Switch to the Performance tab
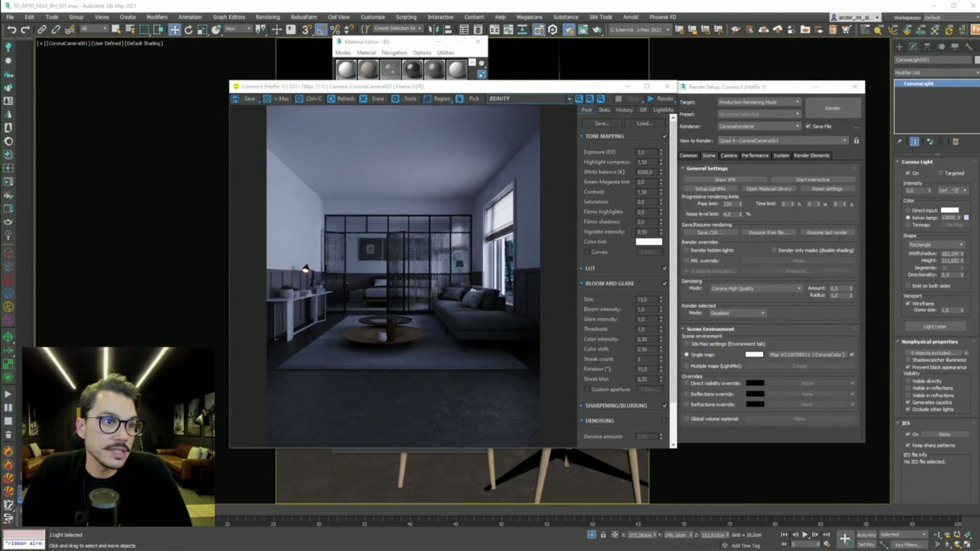The image size is (980, 551). 754,156
